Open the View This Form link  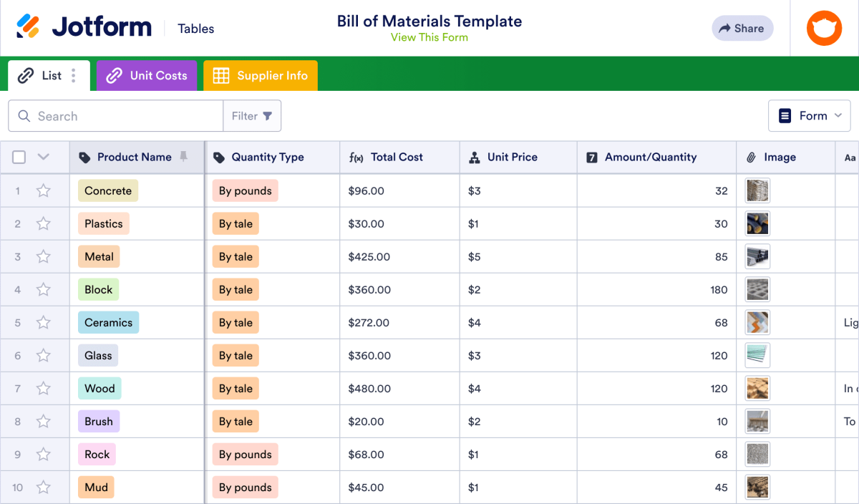pyautogui.click(x=429, y=37)
